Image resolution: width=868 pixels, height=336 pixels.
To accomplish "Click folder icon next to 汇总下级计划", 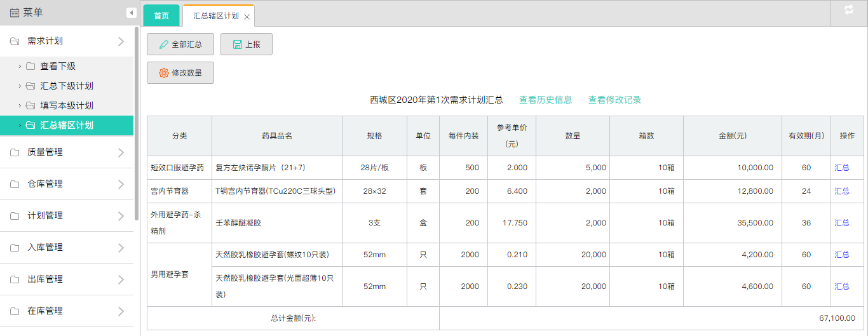I will tap(31, 86).
